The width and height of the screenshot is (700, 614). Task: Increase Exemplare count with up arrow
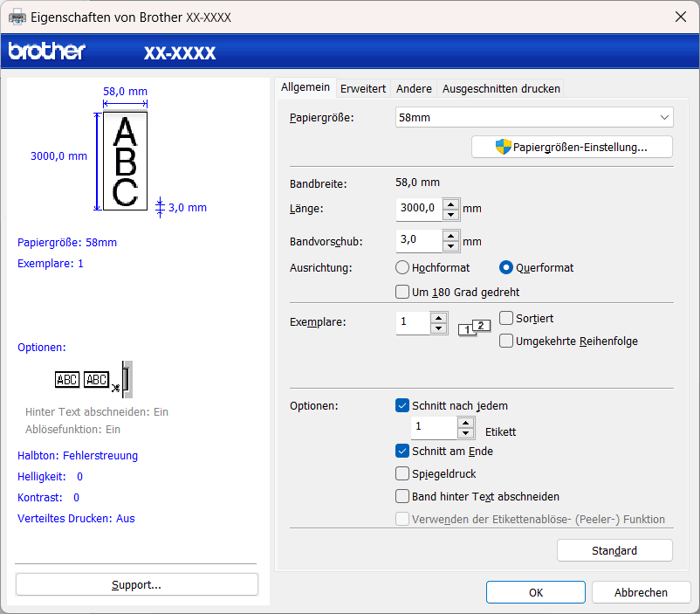point(439,317)
